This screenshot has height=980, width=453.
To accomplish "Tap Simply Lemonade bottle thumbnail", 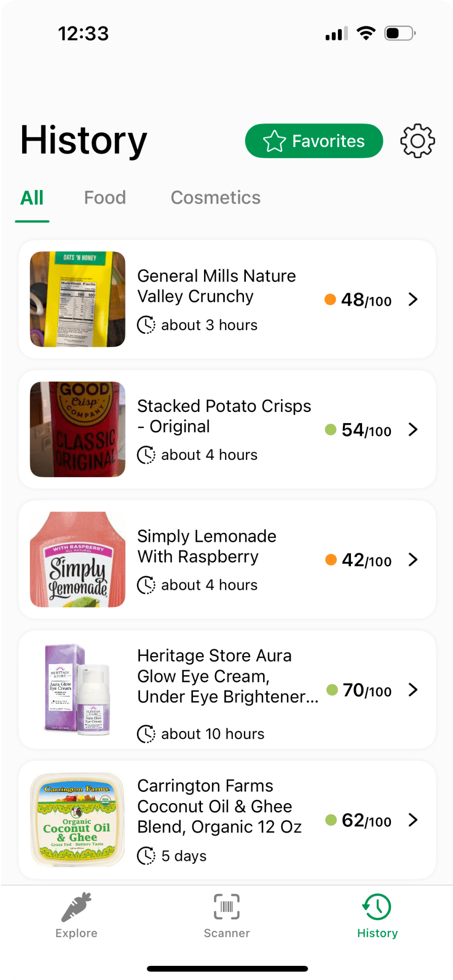I will [x=78, y=559].
